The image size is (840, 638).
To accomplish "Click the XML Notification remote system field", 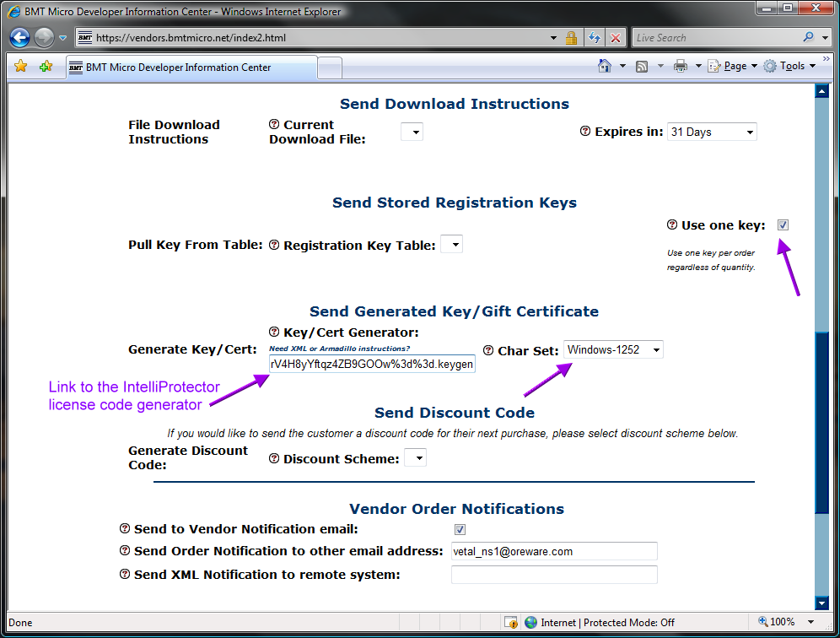I will tap(554, 575).
